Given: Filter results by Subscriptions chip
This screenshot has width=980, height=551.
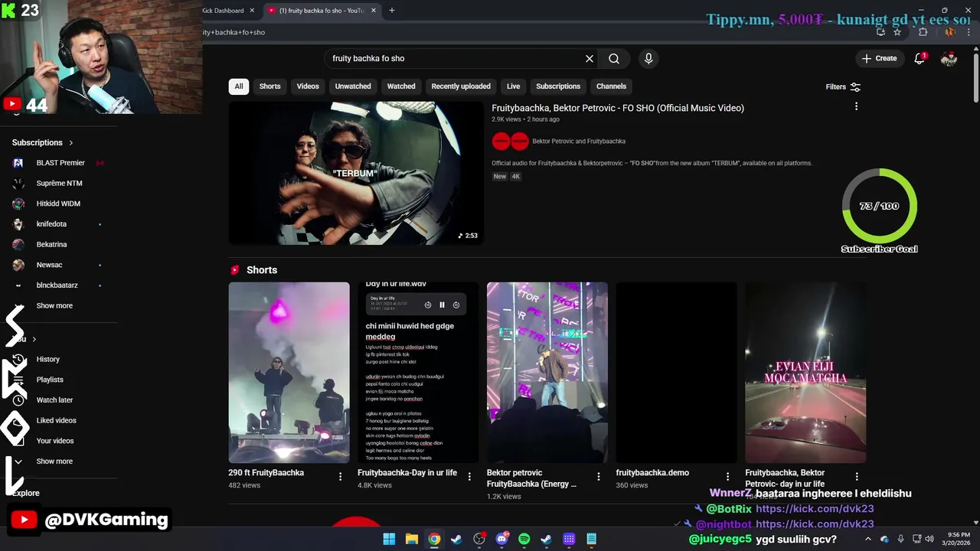Looking at the screenshot, I should tap(558, 86).
